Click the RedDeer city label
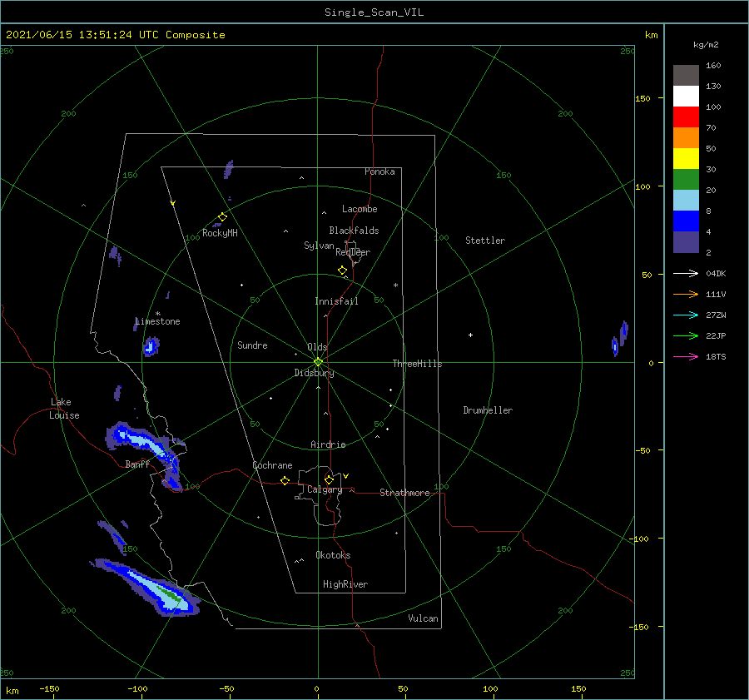Image resolution: width=749 pixels, height=700 pixels. 353,252
